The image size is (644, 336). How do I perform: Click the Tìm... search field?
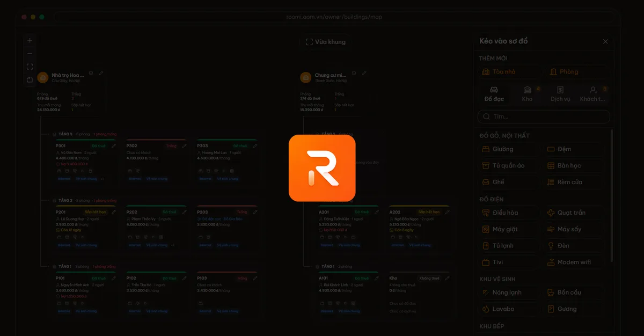[544, 116]
